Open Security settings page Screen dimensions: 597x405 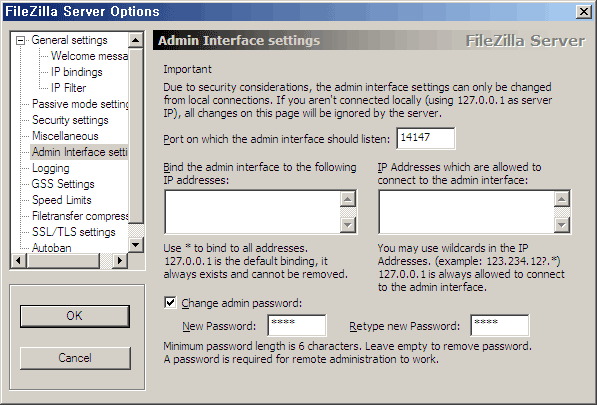70,120
